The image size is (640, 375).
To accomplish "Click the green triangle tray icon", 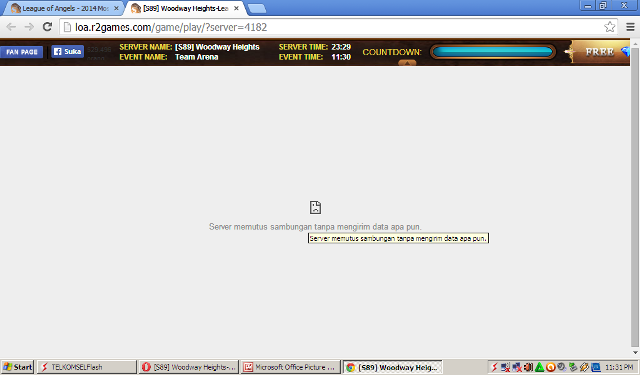I will point(539,367).
